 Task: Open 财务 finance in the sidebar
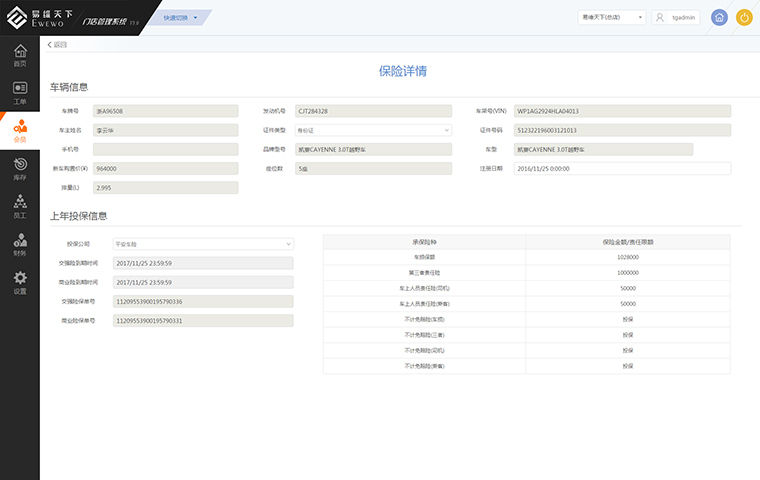click(x=19, y=245)
